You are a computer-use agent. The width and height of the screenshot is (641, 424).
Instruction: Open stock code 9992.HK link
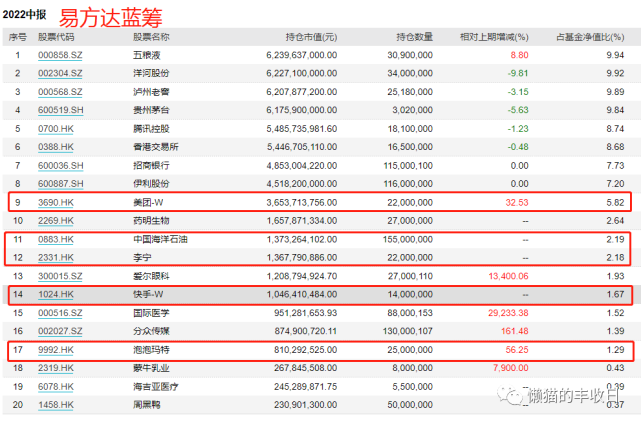[x=54, y=351]
